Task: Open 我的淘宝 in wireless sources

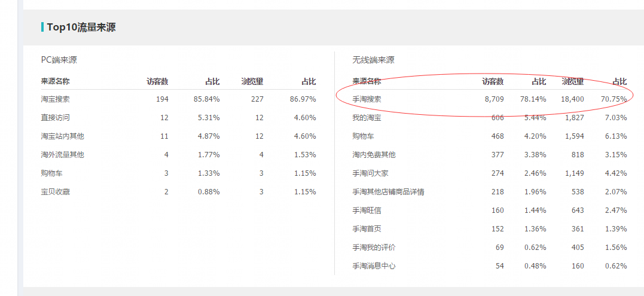Action: pos(367,118)
